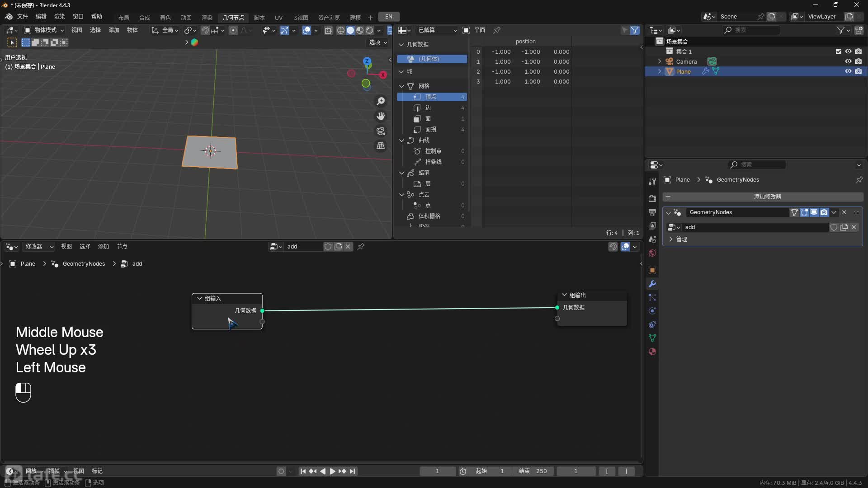This screenshot has height=488, width=868.
Task: Jump to the first frame in timeline
Action: coord(303,471)
